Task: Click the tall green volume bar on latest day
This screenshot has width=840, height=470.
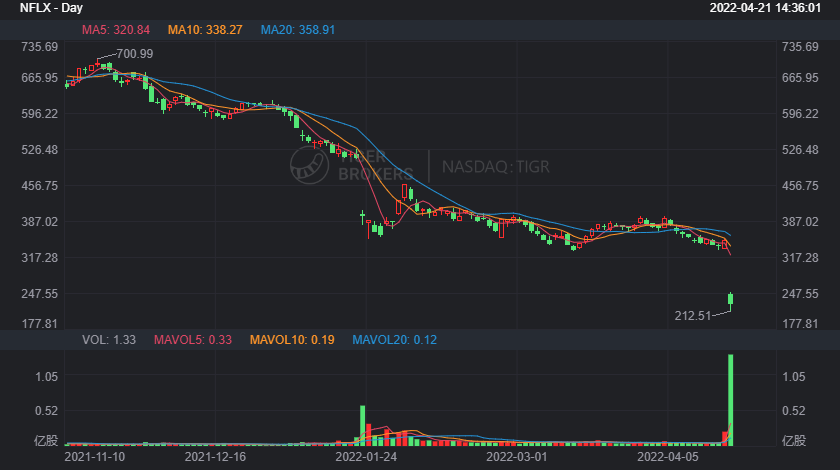Action: coord(730,400)
